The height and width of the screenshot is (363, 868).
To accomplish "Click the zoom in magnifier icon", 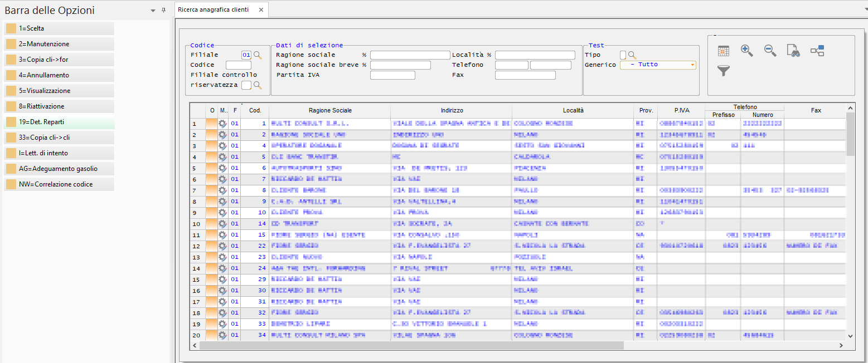I will [x=746, y=51].
